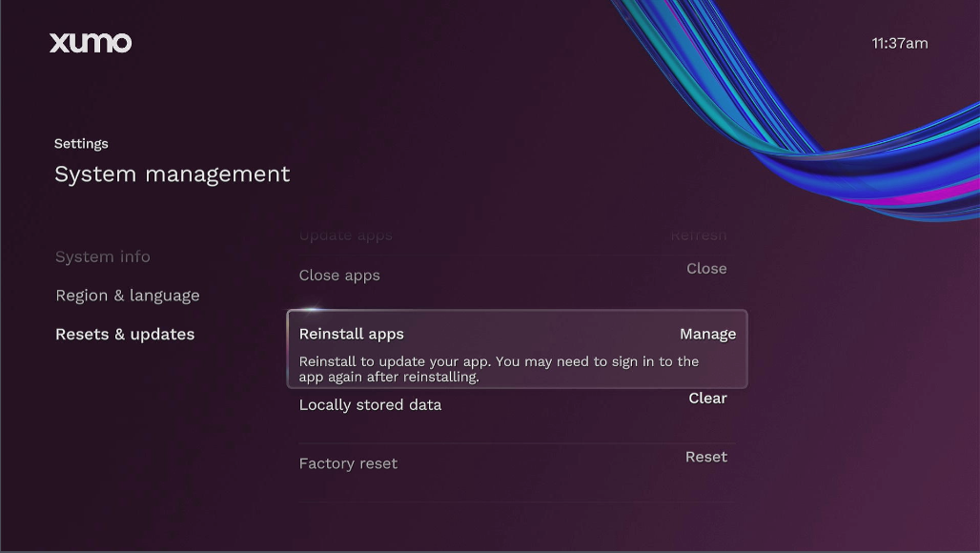The image size is (980, 553).
Task: Select the Locally stored data label
Action: 370,405
